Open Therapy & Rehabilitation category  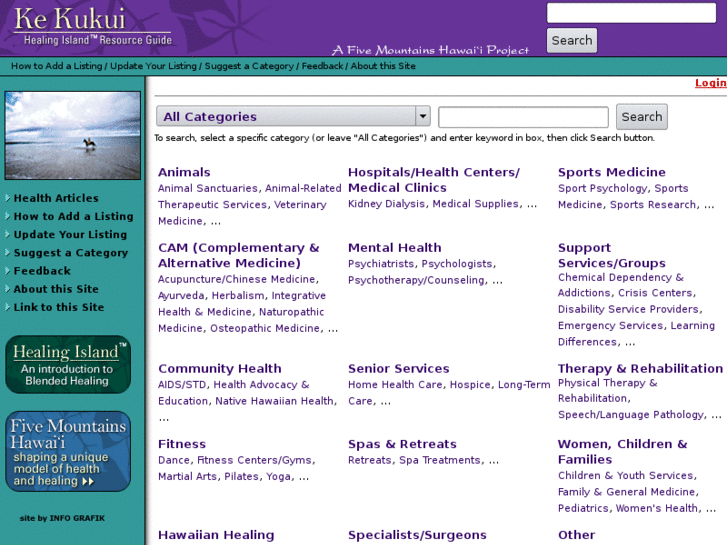click(x=640, y=368)
